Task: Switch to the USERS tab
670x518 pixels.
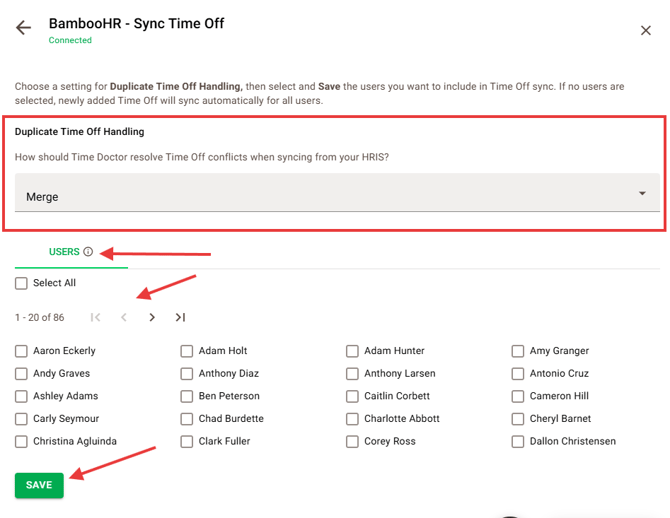Action: coord(64,252)
